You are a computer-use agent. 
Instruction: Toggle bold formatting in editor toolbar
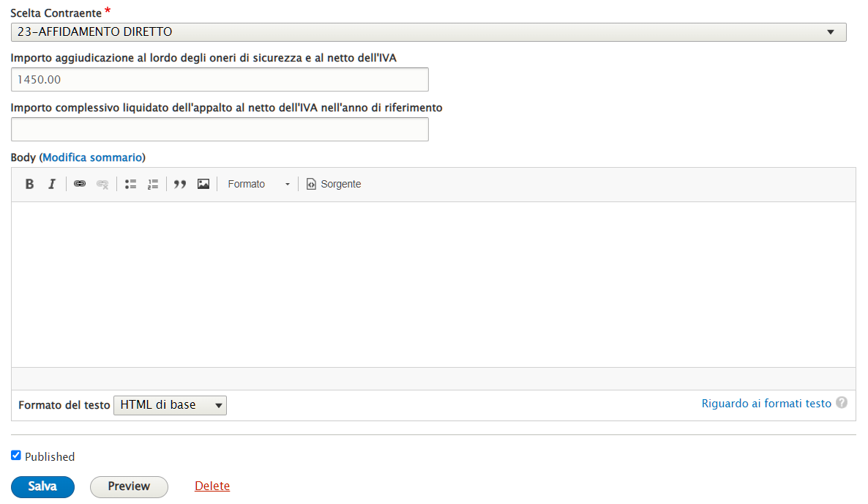[29, 184]
